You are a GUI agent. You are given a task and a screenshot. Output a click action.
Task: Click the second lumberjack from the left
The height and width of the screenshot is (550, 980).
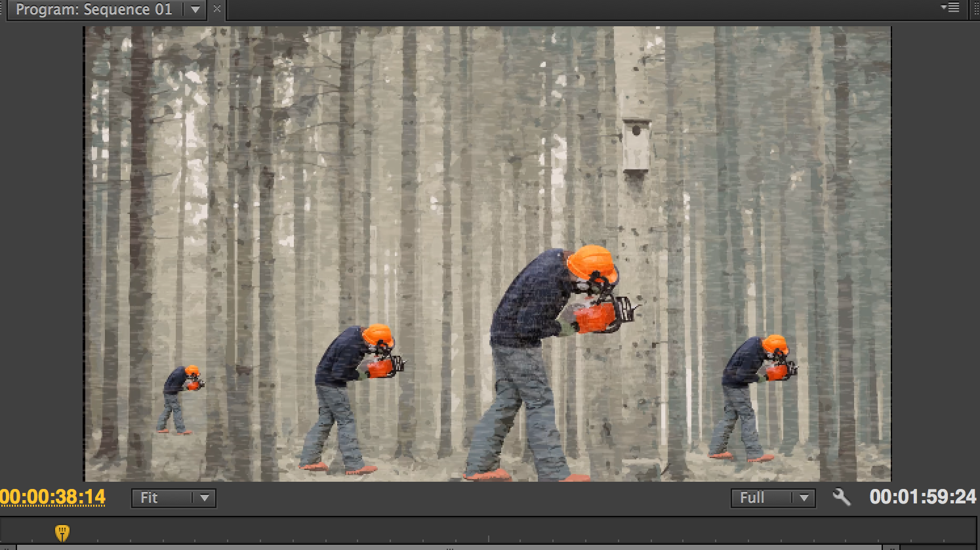(x=354, y=387)
